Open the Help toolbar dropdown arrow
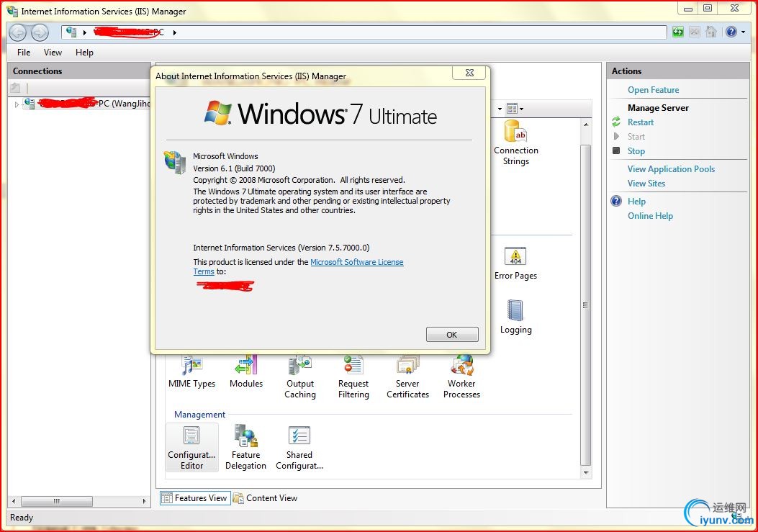 [743, 32]
